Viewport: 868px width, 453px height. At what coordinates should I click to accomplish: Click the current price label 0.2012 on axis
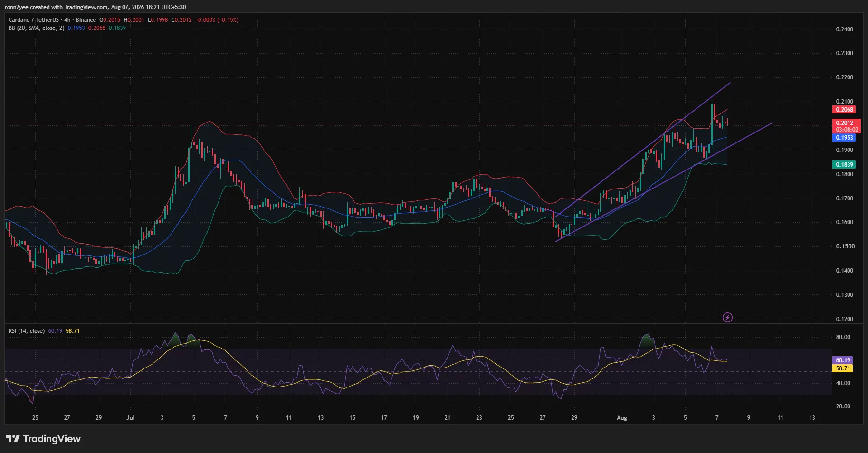pyautogui.click(x=844, y=123)
